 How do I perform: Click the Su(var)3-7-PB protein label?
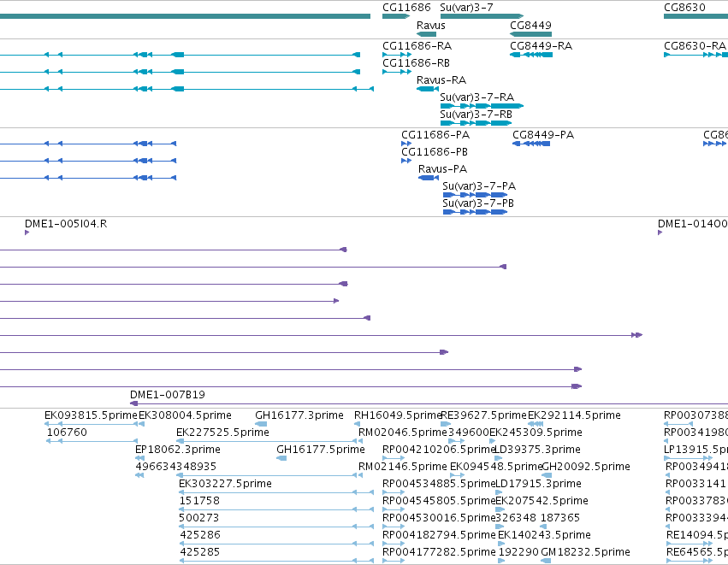point(478,203)
